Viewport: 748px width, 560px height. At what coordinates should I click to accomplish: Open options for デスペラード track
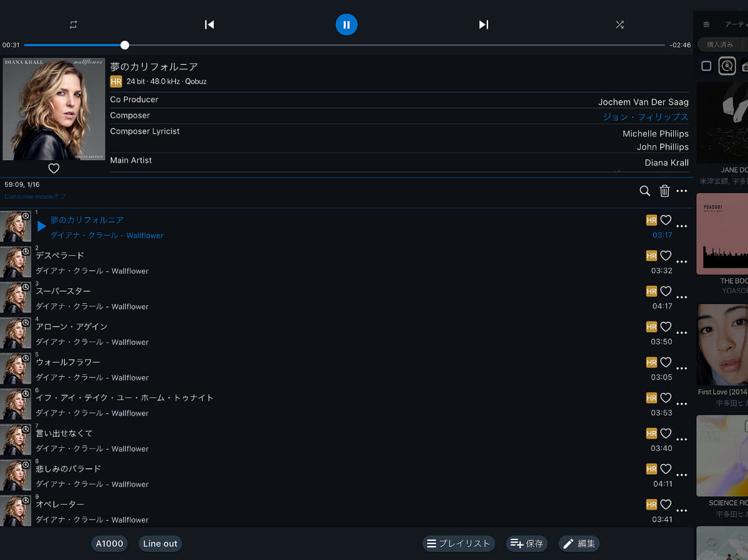click(x=682, y=262)
